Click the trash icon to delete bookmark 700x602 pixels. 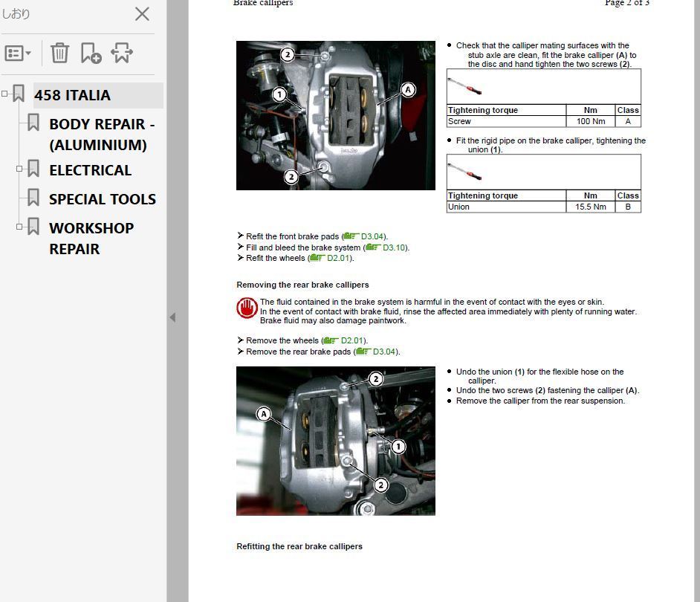point(59,54)
